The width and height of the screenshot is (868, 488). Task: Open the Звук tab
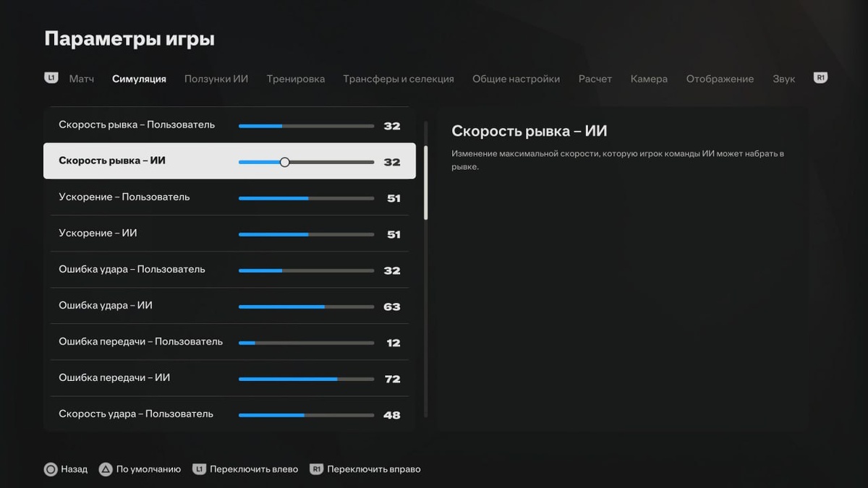783,79
